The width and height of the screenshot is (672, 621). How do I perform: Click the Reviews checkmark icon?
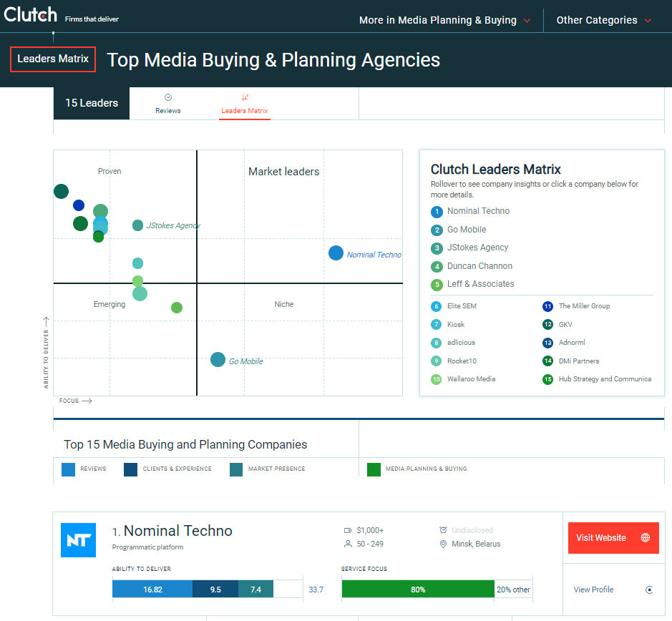(168, 97)
